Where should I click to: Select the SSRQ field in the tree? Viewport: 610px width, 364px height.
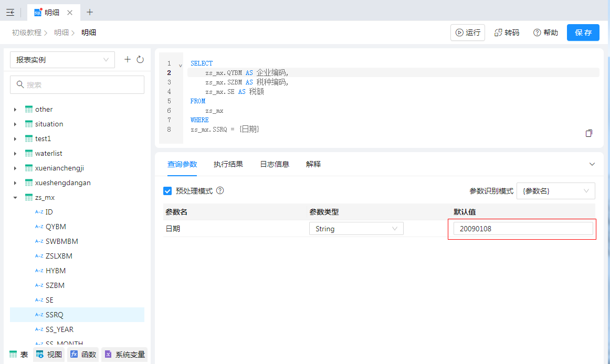pyautogui.click(x=55, y=315)
